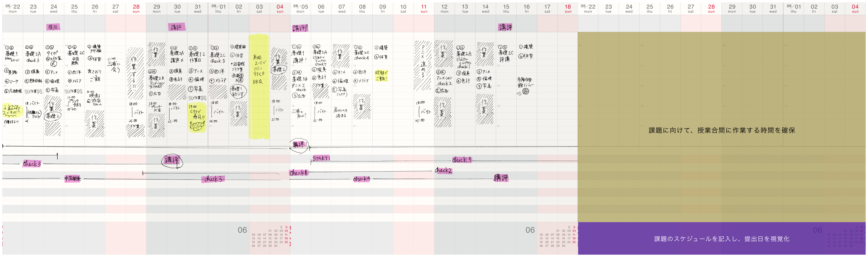This screenshot has width=868, height=257.
Task: Click the 06/05 mon date header
Action: click(x=300, y=8)
